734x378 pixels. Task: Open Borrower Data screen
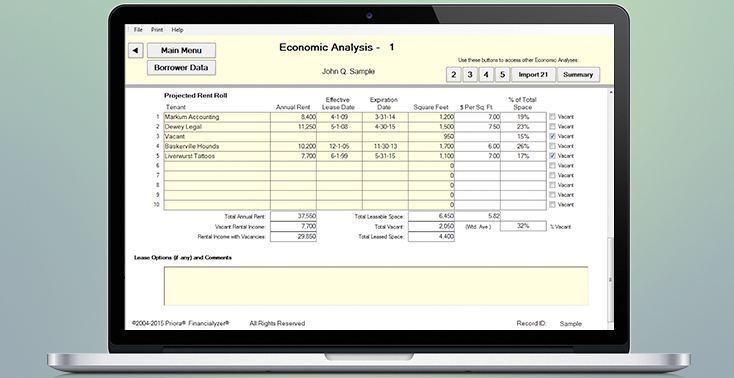tap(181, 67)
